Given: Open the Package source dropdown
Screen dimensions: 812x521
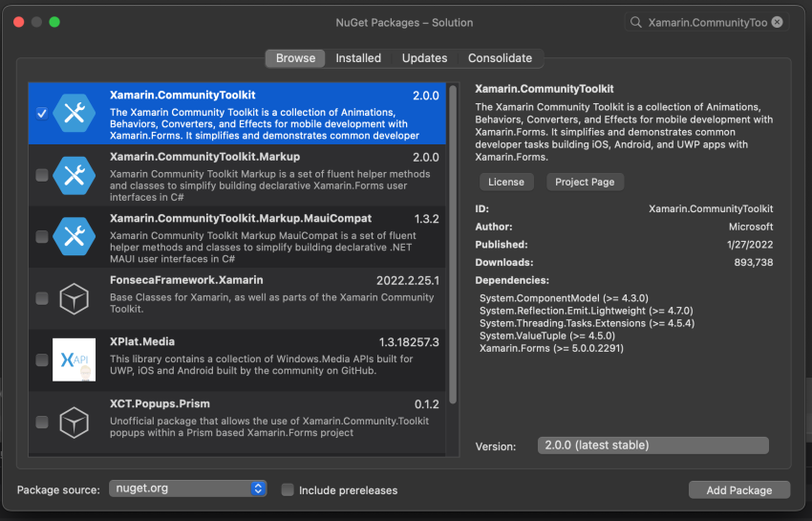Looking at the screenshot, I should pos(187,488).
